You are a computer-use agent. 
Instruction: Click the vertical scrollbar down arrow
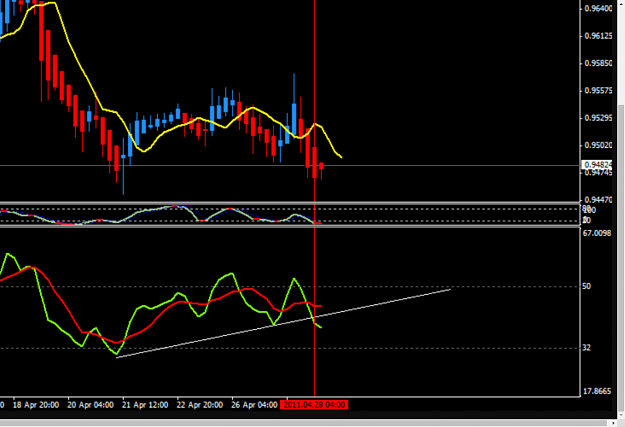621,415
